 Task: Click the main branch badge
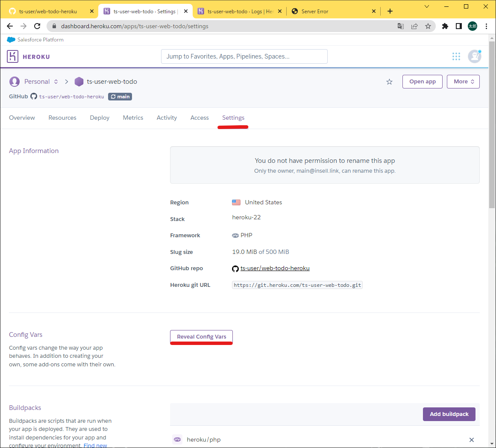(120, 97)
